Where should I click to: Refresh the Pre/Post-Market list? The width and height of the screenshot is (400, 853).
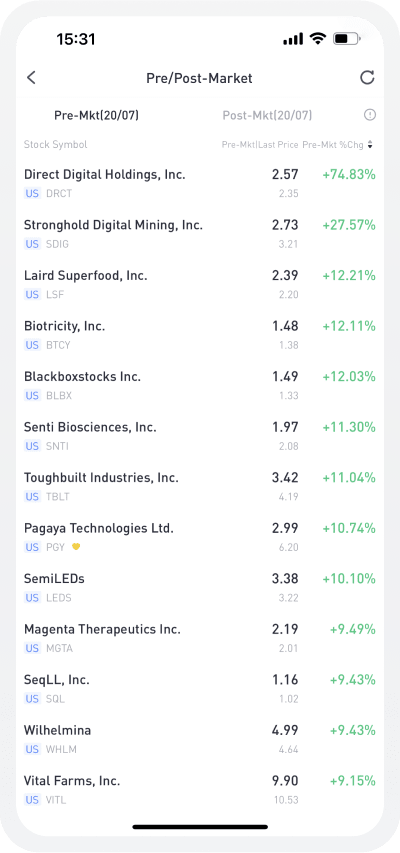(367, 78)
